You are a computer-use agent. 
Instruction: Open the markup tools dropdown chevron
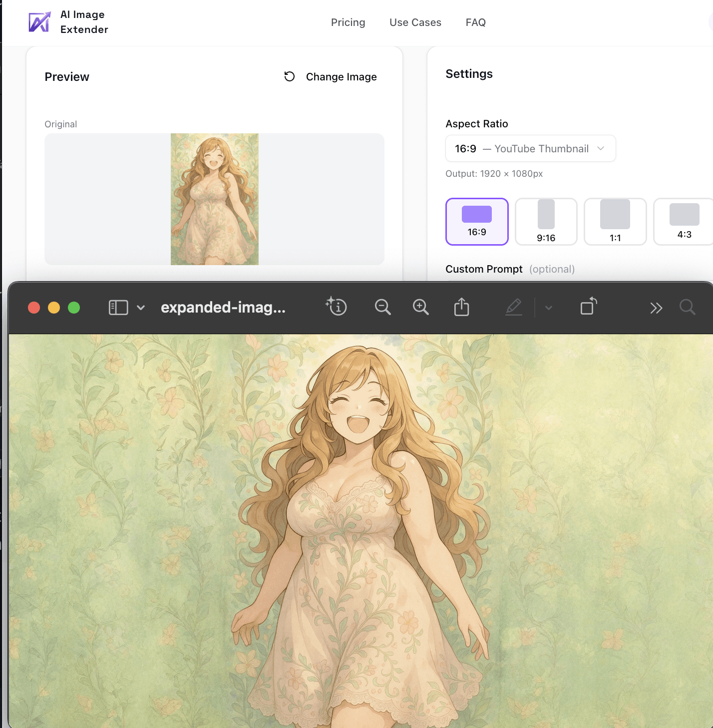point(548,308)
